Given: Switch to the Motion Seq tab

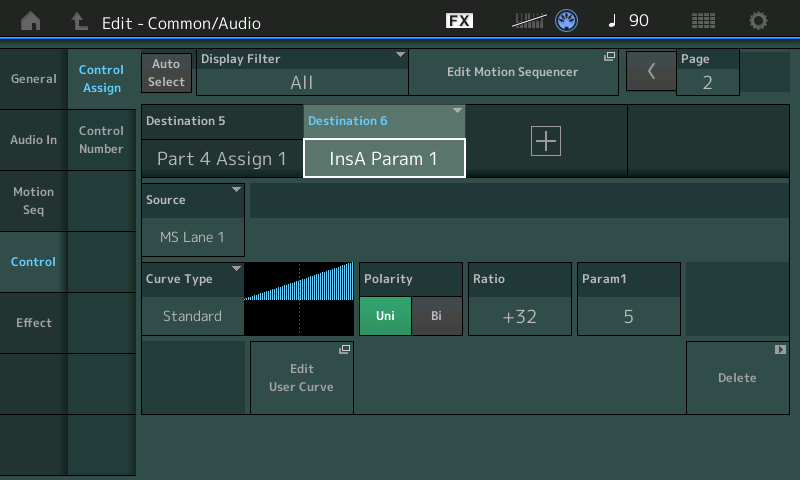Looking at the screenshot, I should tap(33, 201).
